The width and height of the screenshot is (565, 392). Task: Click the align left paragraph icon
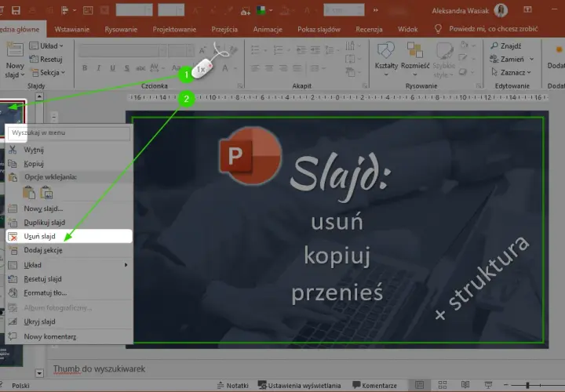point(255,68)
